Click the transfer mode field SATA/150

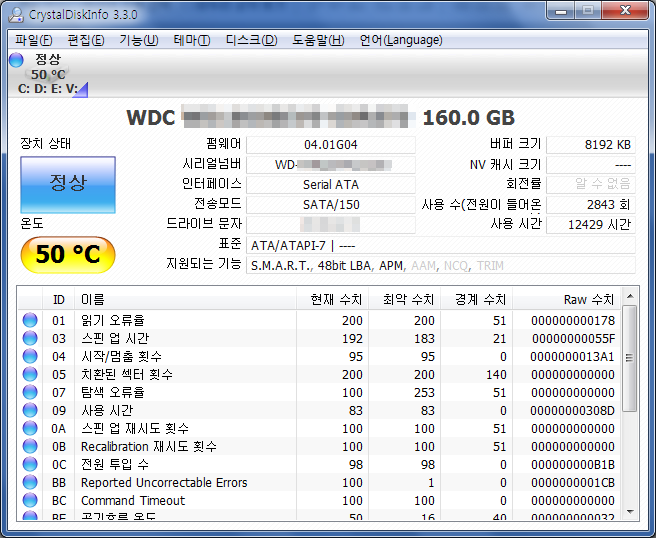click(x=331, y=205)
